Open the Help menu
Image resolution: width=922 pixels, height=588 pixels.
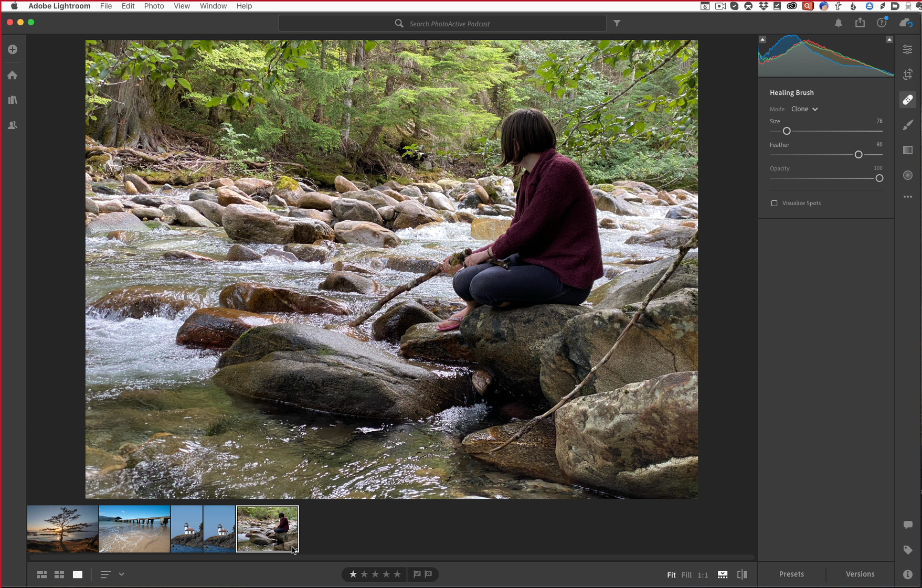click(244, 6)
